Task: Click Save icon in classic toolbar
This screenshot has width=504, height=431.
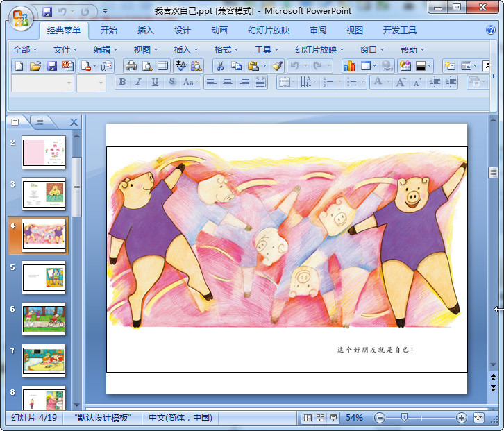Action: pos(52,66)
